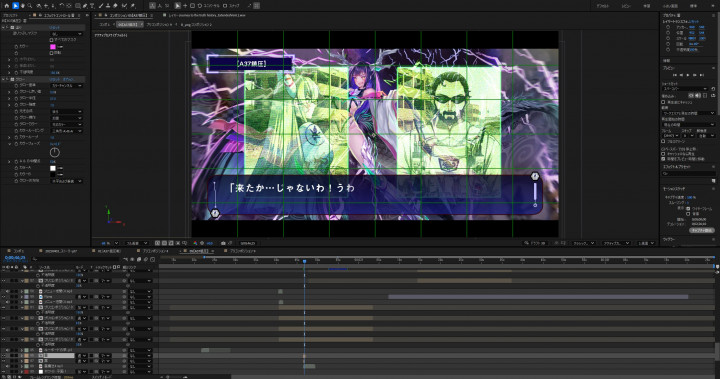Open the preview range dropdown in Preview panel

[x=688, y=113]
